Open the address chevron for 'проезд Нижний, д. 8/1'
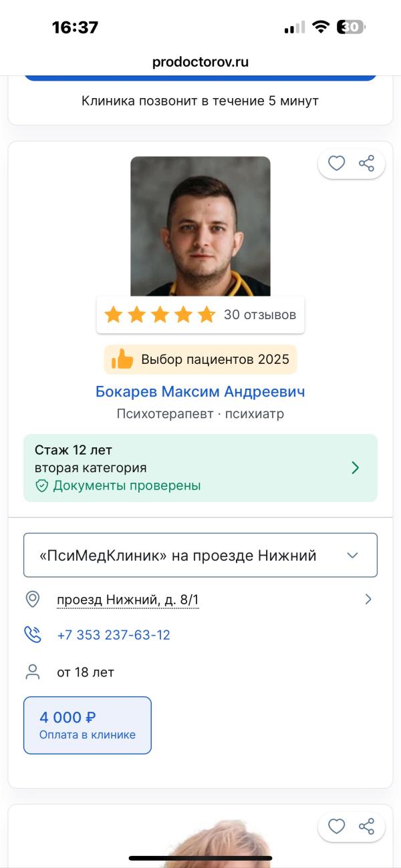The image size is (401, 868). (368, 599)
